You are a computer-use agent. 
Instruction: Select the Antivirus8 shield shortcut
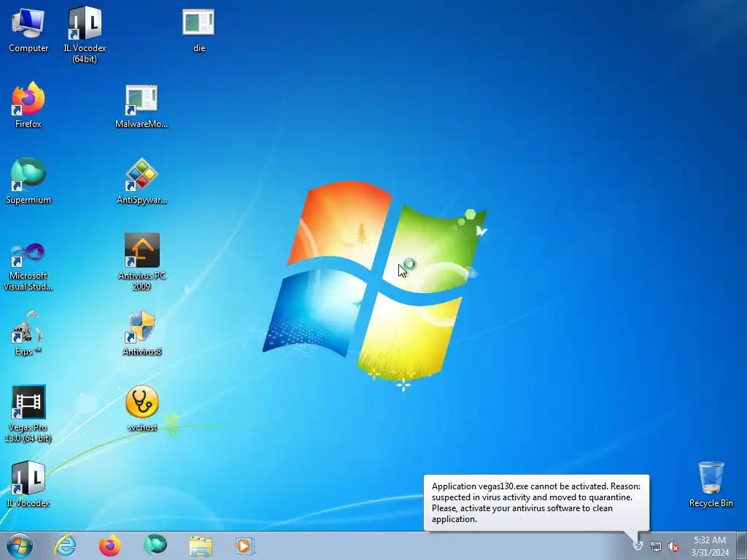pos(142,333)
